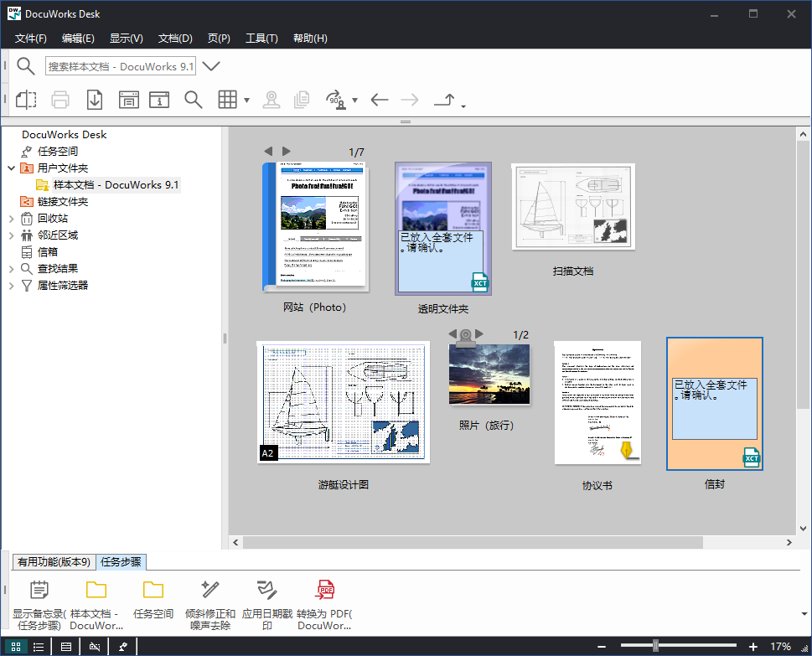Viewport: 812px width, 656px height.
Task: Click the grid arrangement toolbar icon
Action: pyautogui.click(x=228, y=99)
